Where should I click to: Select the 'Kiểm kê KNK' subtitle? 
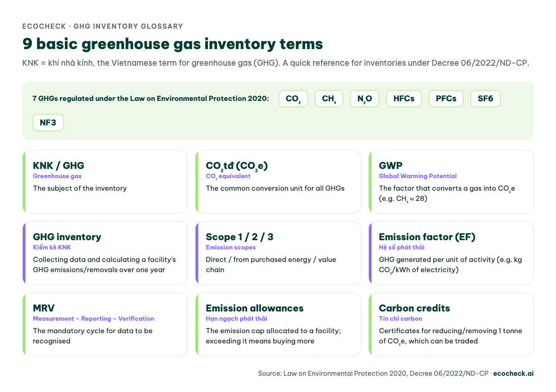52,247
